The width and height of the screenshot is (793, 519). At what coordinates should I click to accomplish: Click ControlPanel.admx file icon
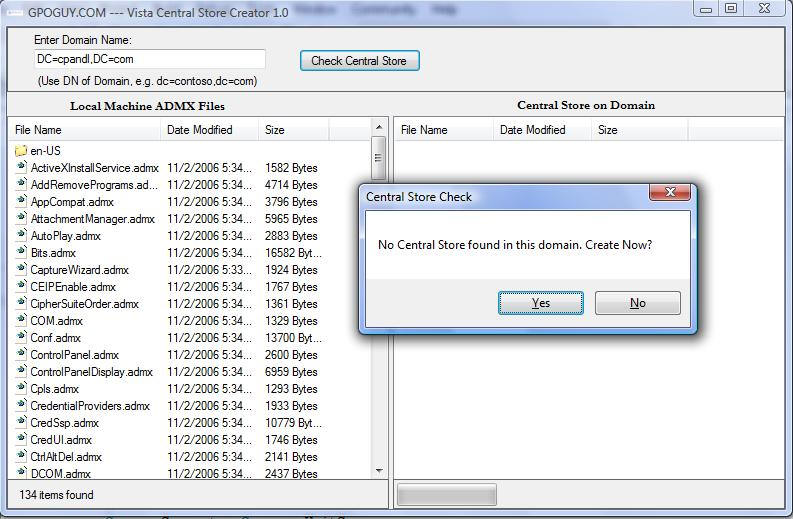click(x=21, y=354)
